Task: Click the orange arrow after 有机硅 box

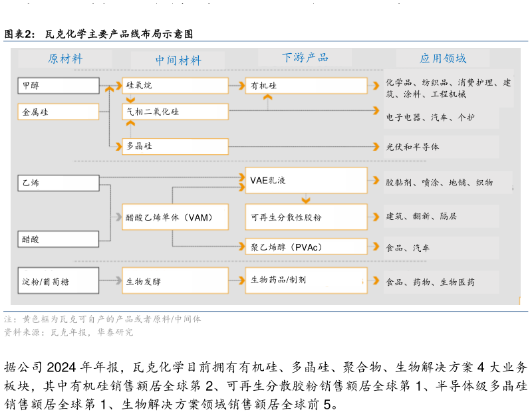Action: pos(376,86)
